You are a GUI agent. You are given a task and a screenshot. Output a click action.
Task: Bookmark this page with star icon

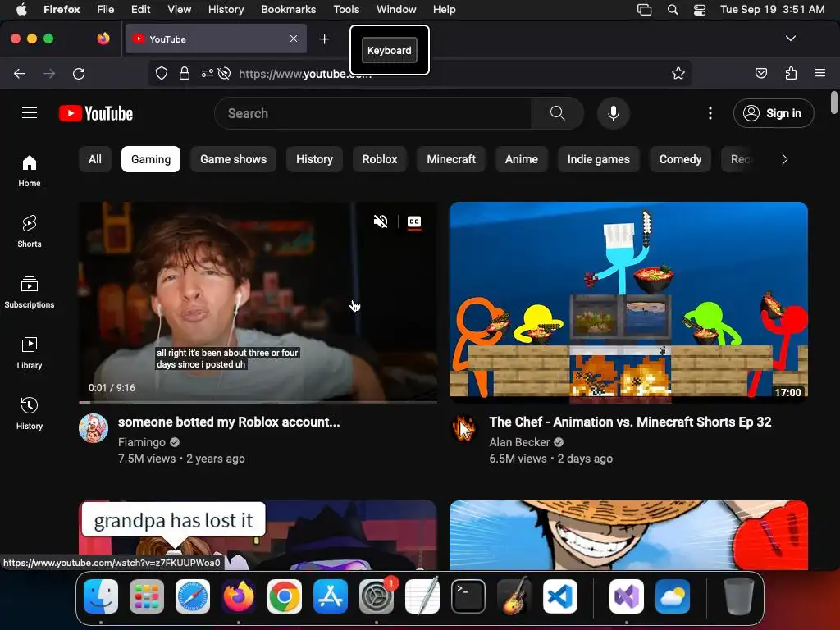pos(678,73)
